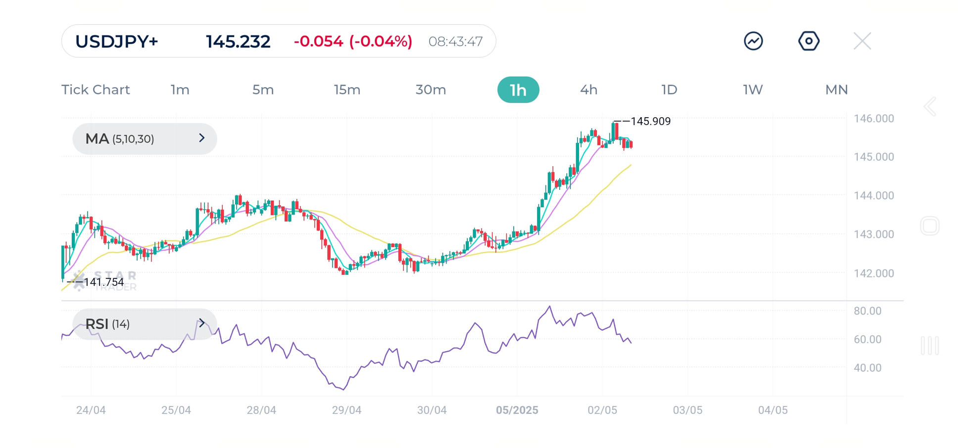980x448 pixels.
Task: Open the chart settings hexagon icon
Action: click(x=809, y=41)
